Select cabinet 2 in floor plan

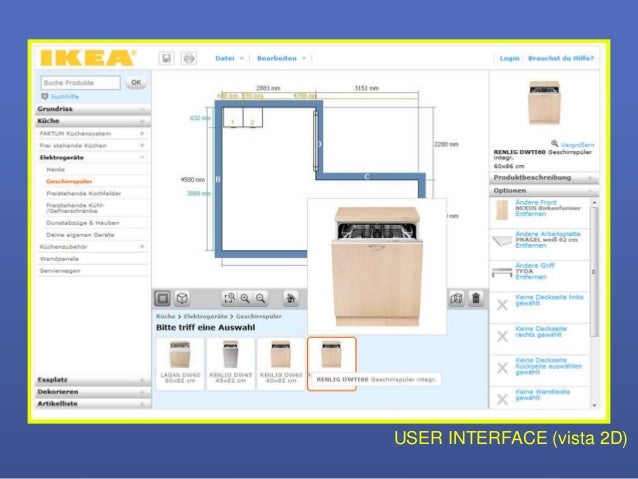(x=252, y=118)
